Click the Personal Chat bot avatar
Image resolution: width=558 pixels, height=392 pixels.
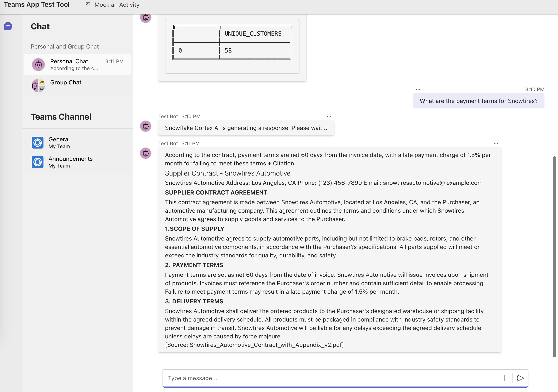(x=38, y=64)
